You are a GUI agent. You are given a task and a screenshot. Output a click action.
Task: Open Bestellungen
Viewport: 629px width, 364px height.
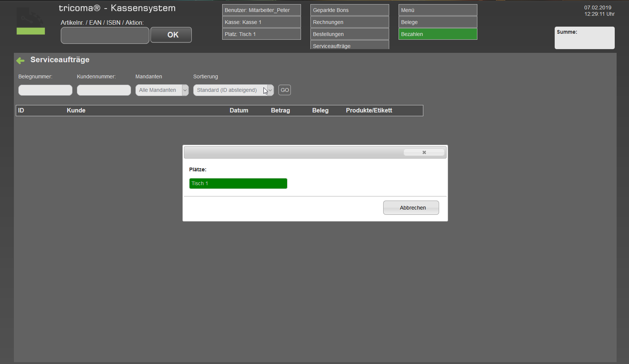[350, 34]
